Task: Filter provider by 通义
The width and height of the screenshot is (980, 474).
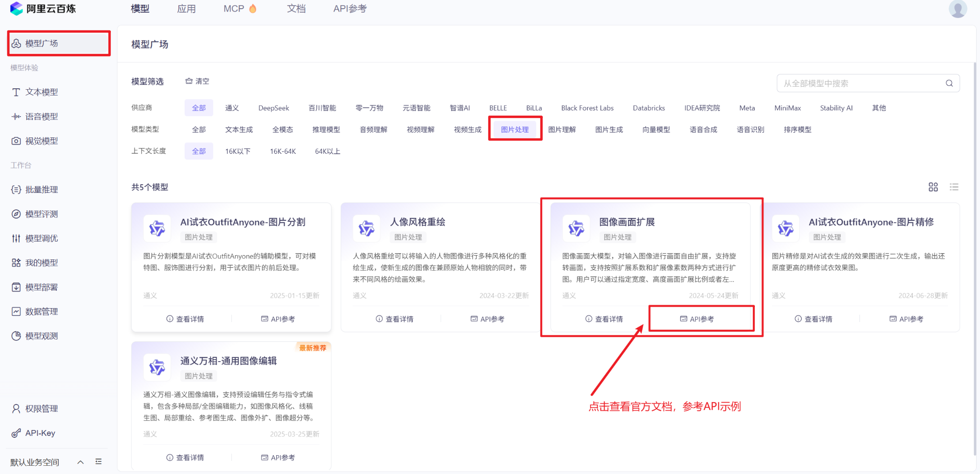Action: point(232,108)
